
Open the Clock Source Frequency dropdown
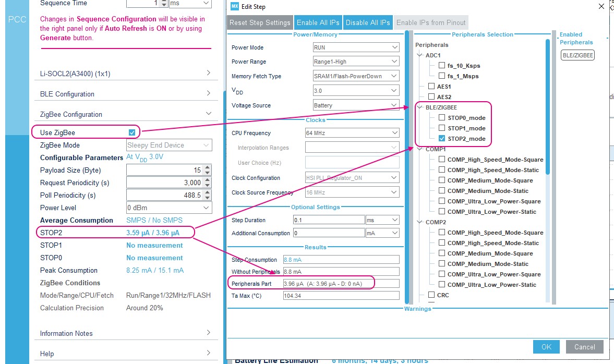[x=352, y=192]
